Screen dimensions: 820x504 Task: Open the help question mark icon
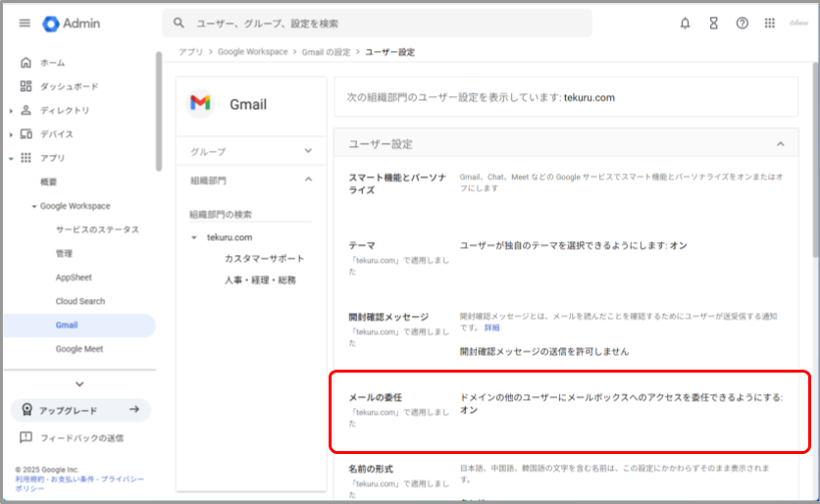[x=743, y=23]
